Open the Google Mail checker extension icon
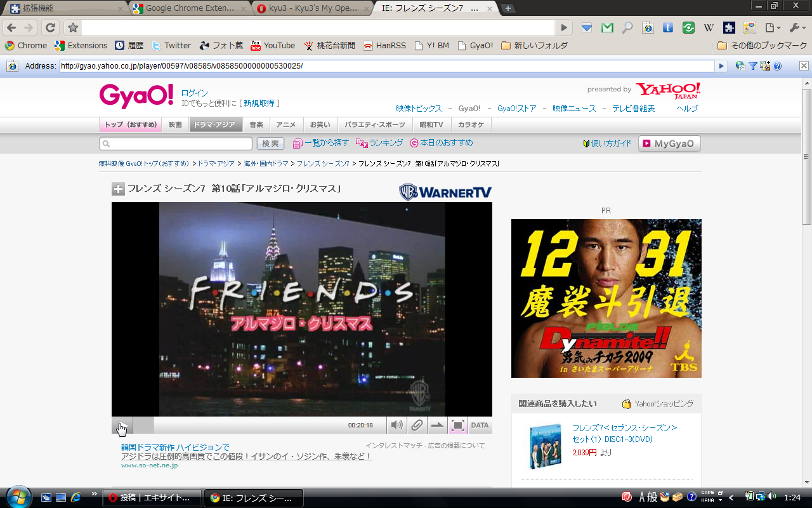Screen dimensions: 812x508 [607, 28]
